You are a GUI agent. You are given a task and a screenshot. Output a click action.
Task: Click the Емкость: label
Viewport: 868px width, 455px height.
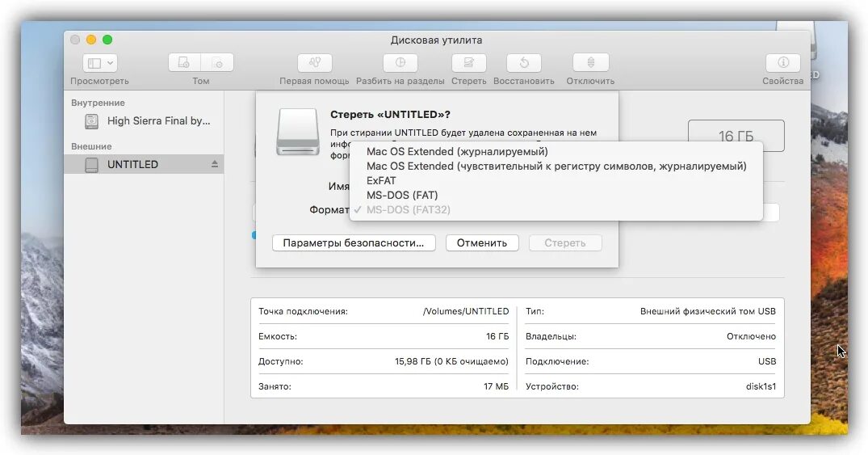click(x=278, y=336)
